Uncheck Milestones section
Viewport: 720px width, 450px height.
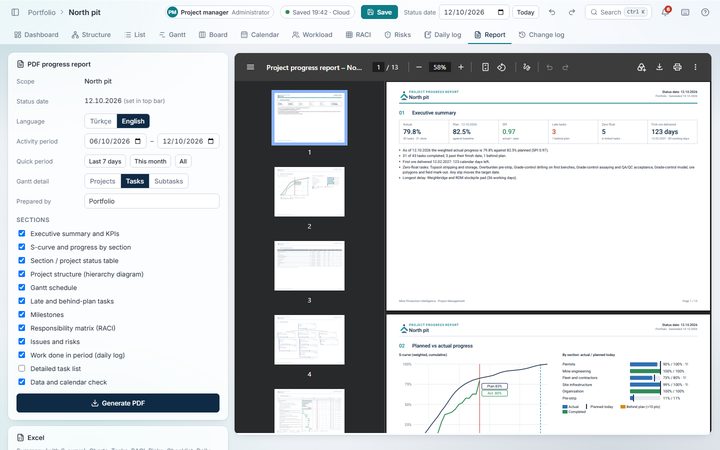(x=22, y=314)
